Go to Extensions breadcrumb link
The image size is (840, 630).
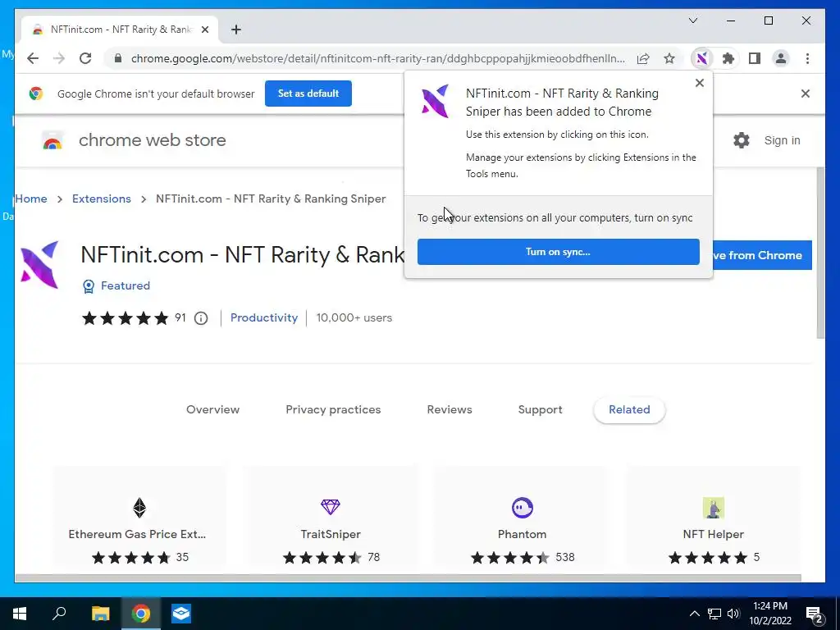(x=101, y=199)
